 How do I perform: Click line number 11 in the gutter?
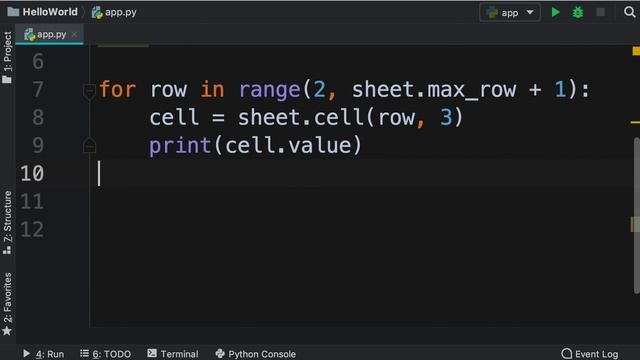(32, 202)
